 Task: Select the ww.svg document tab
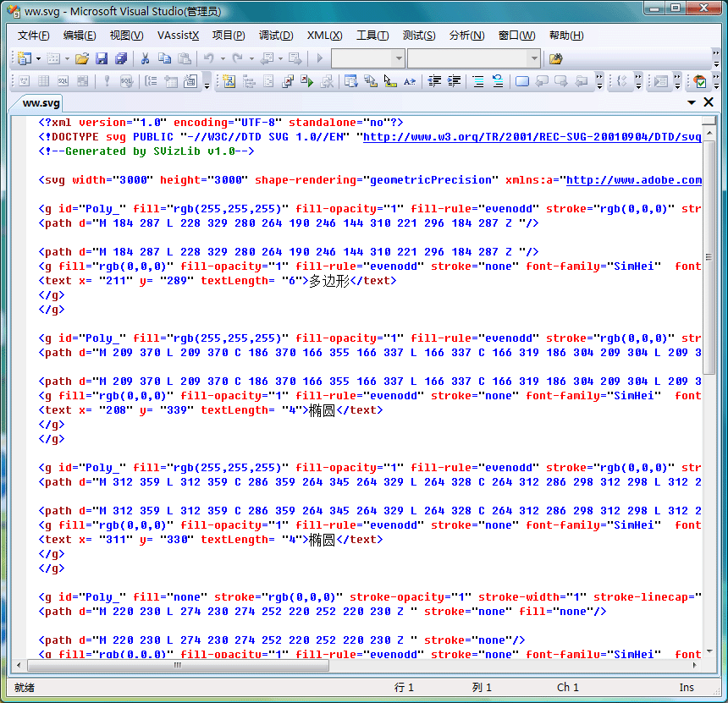(x=41, y=103)
